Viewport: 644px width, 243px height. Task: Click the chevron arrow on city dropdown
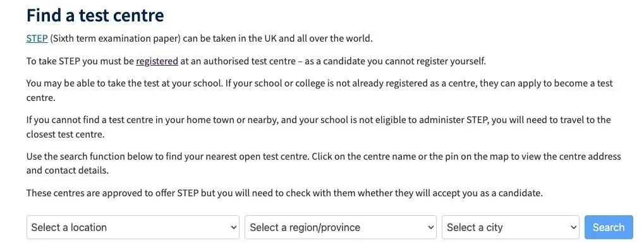point(573,227)
